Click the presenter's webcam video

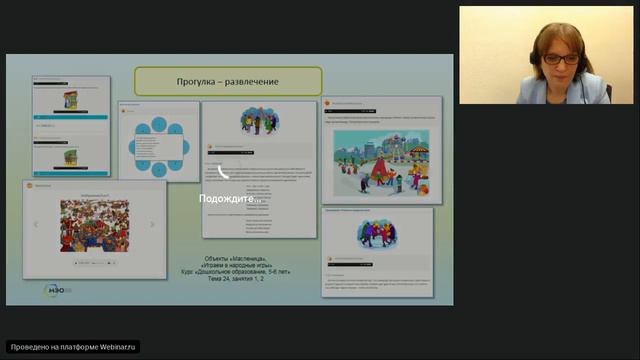[547, 55]
